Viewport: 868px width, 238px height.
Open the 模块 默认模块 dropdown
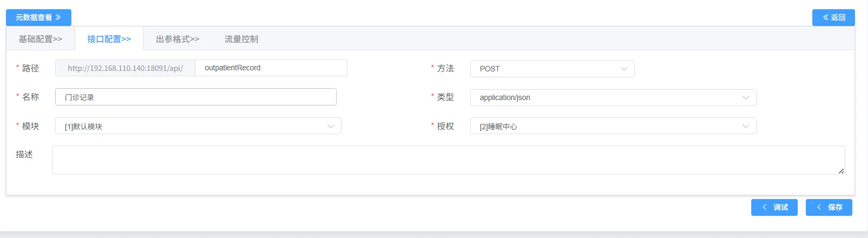[198, 126]
